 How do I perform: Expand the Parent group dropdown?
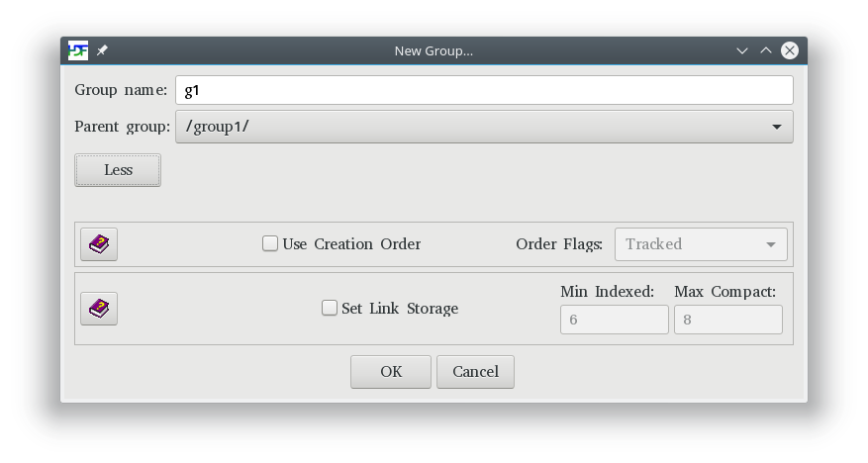click(484, 127)
